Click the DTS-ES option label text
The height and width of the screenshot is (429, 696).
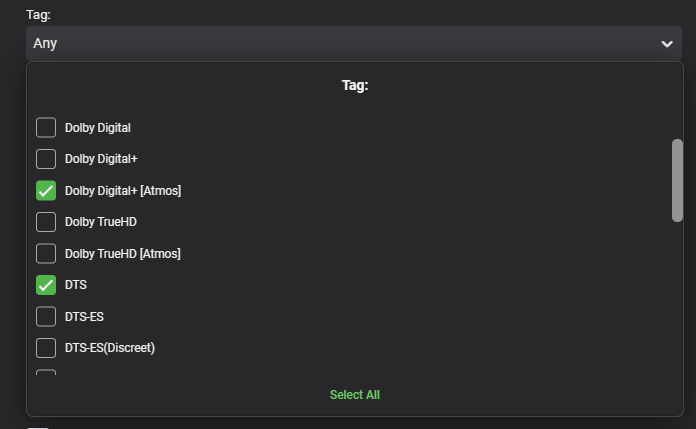point(84,317)
